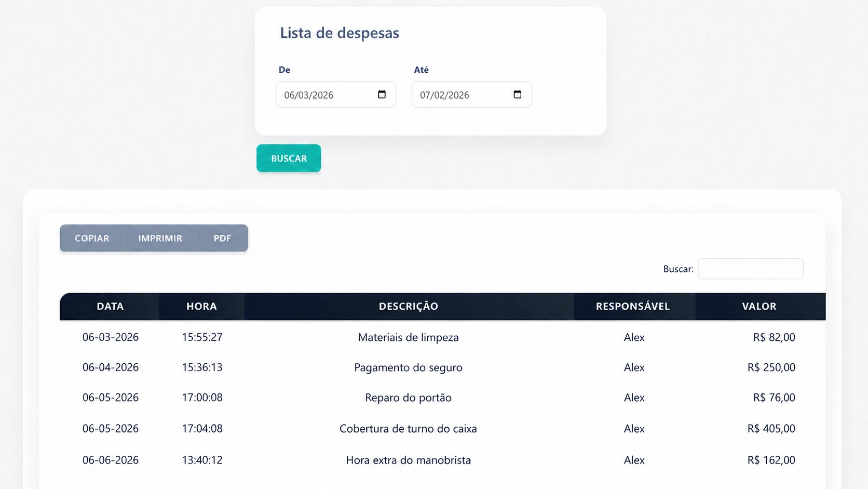Click time cell 17:04:08
868x489 pixels.
202,429
